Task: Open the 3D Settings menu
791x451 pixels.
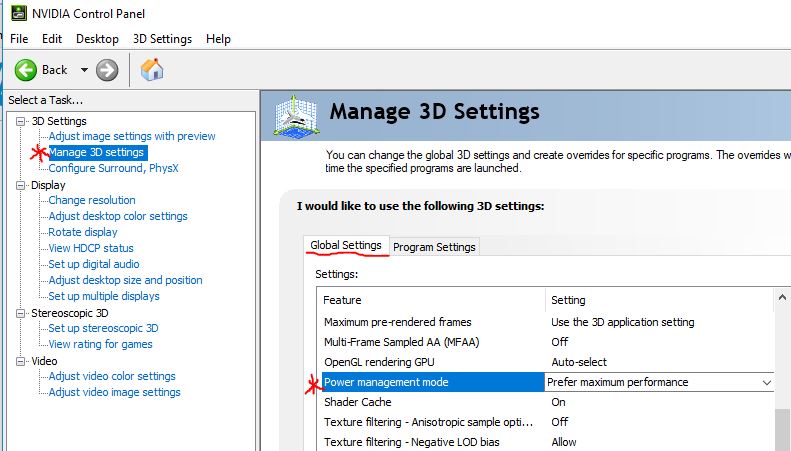Action: 162,39
